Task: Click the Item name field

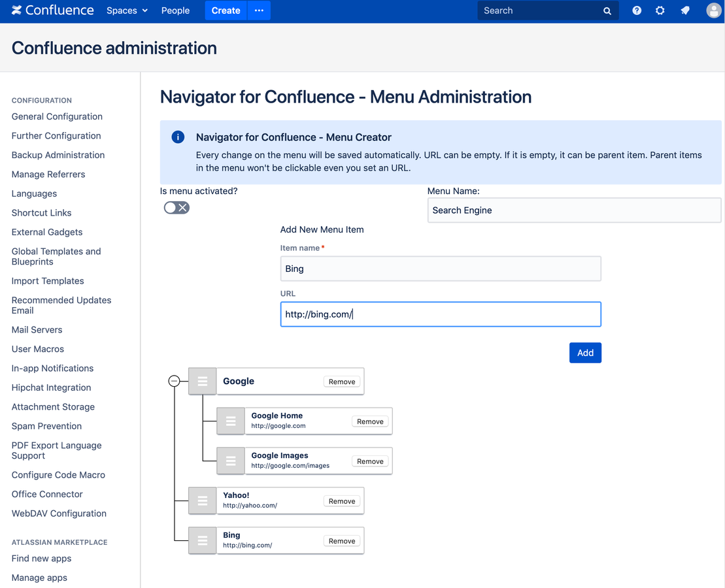Action: (x=441, y=269)
